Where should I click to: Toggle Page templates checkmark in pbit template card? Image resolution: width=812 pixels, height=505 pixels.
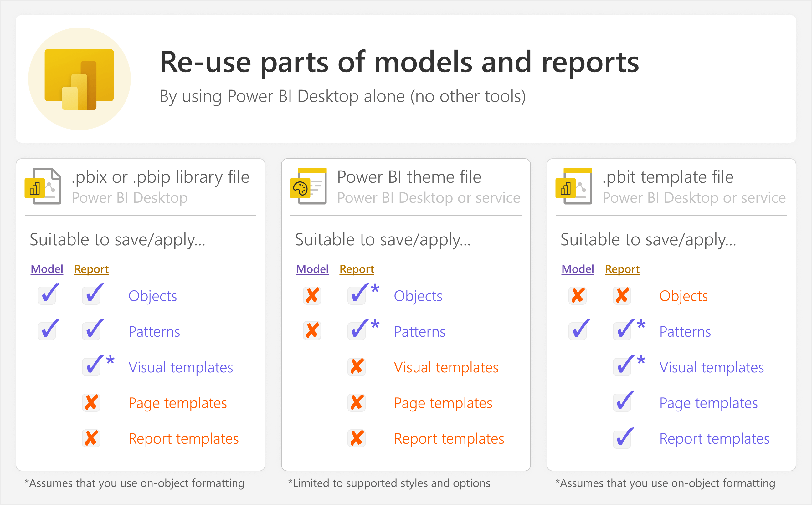[x=624, y=401]
